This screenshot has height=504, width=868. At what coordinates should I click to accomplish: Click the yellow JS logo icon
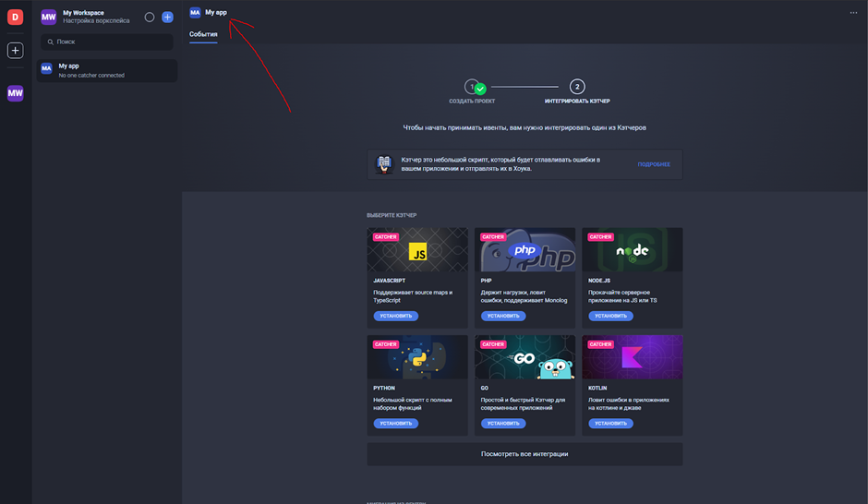pyautogui.click(x=418, y=252)
